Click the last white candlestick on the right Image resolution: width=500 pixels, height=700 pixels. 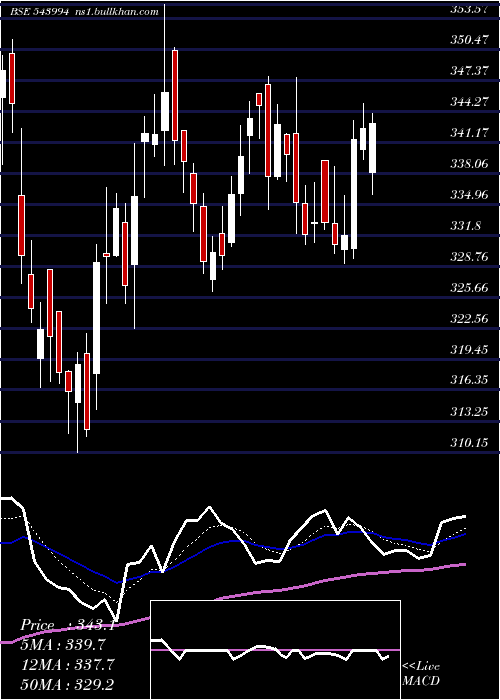372,148
